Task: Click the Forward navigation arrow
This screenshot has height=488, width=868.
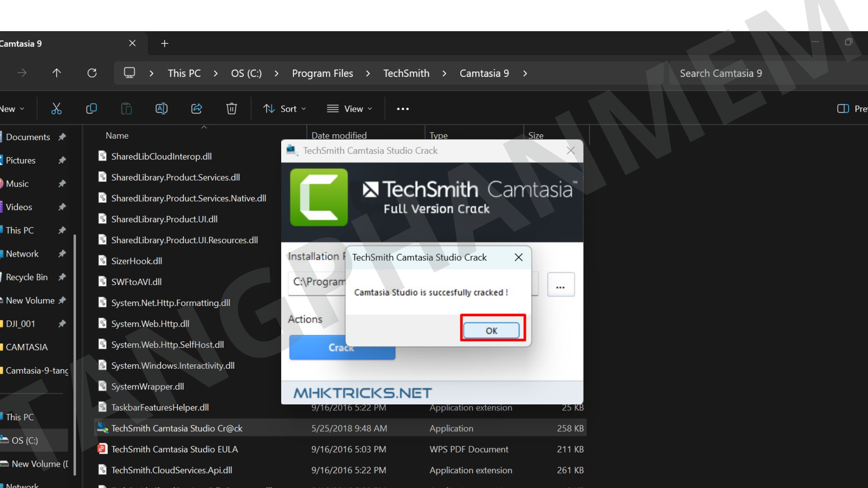Action: 22,73
